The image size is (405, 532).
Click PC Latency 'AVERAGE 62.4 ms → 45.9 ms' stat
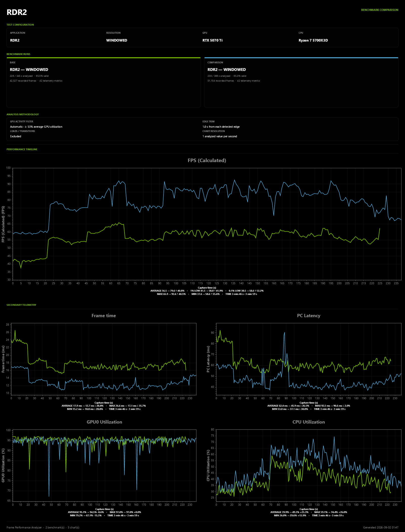(288, 406)
